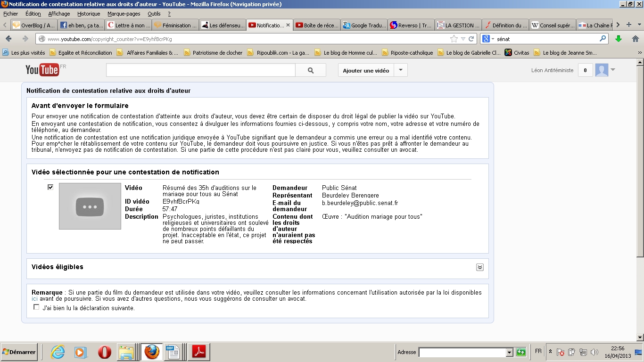Image resolution: width=644 pixels, height=362 pixels.
Task: Click the 'Léon Antiféministe' username
Action: pyautogui.click(x=552, y=70)
